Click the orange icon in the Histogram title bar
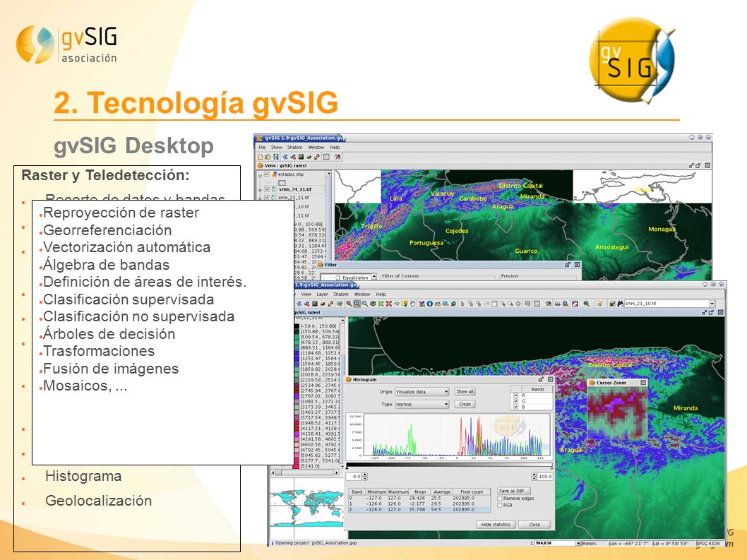The height and width of the screenshot is (560, 747). click(x=348, y=380)
